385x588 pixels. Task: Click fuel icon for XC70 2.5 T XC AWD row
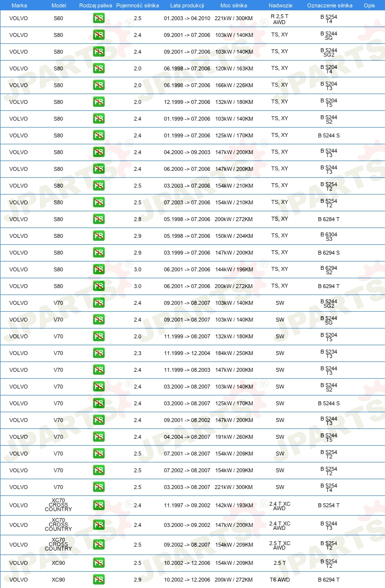pyautogui.click(x=99, y=545)
